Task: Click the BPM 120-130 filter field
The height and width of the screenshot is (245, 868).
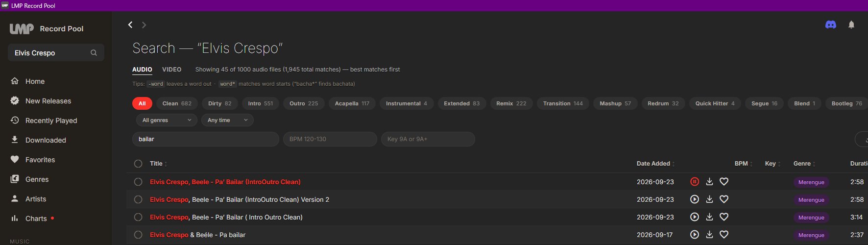Action: pos(330,139)
